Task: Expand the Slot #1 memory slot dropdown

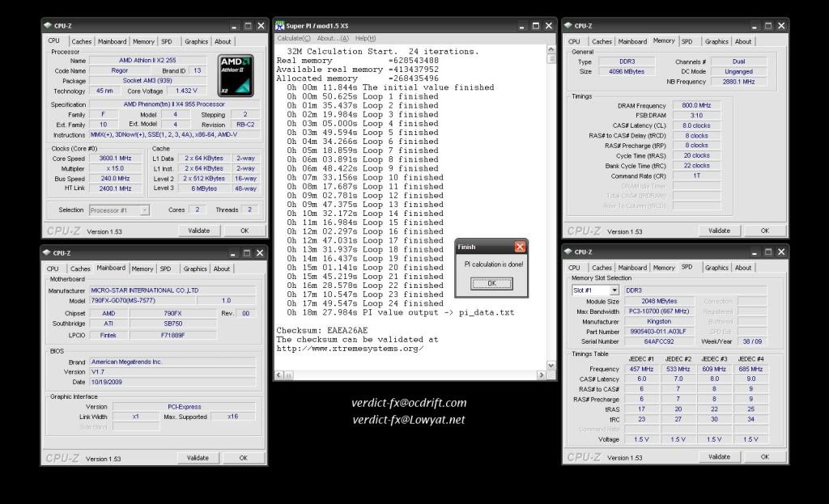Action: point(614,290)
